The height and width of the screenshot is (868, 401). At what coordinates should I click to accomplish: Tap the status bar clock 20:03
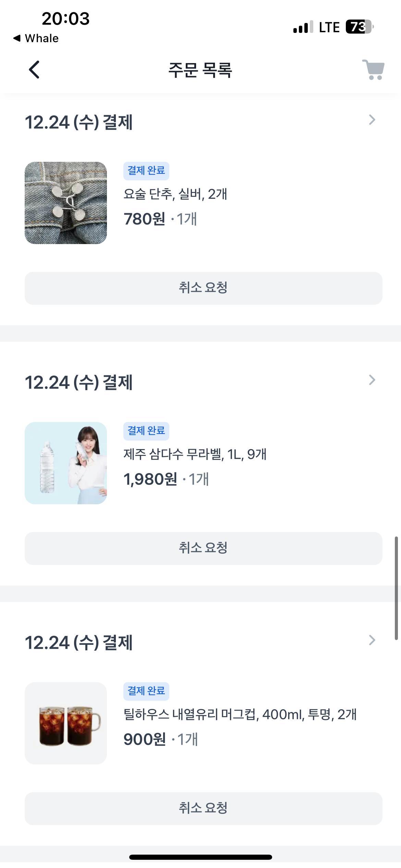coord(65,19)
